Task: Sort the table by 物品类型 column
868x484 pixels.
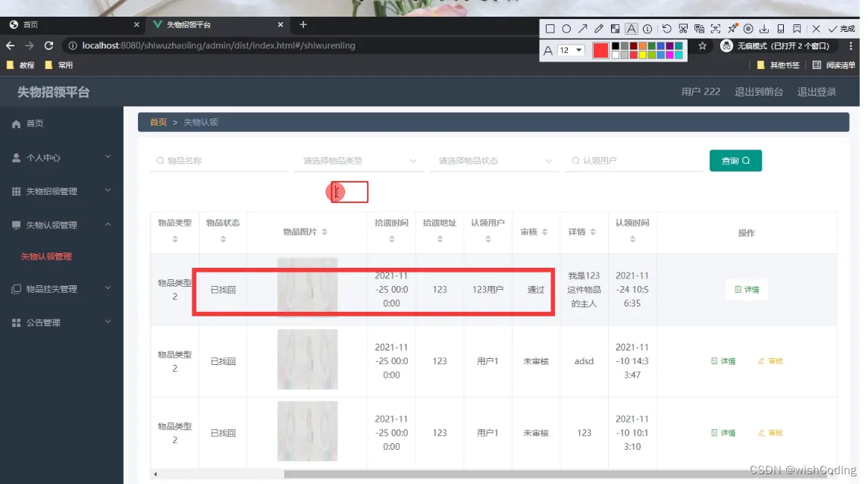Action: click(x=175, y=239)
